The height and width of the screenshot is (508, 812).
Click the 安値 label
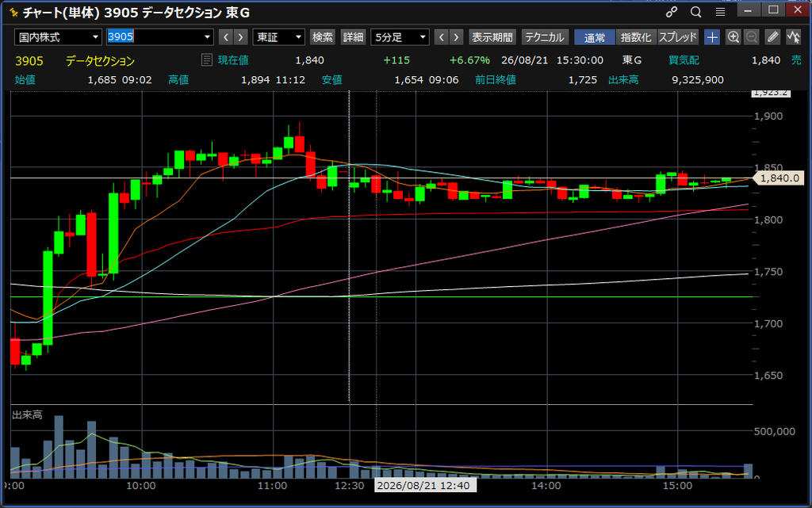(332, 80)
